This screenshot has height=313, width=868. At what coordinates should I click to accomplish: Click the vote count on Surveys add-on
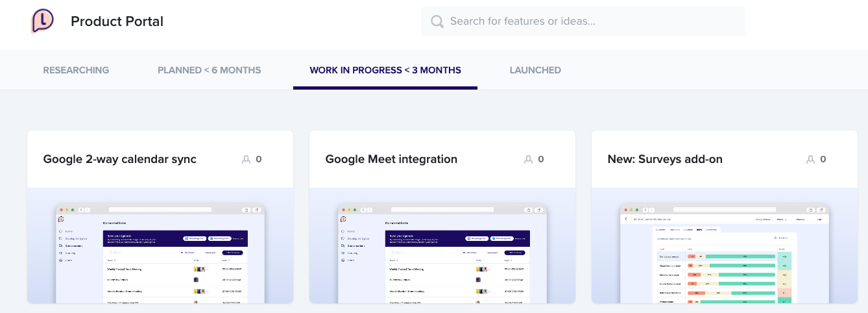tap(823, 159)
